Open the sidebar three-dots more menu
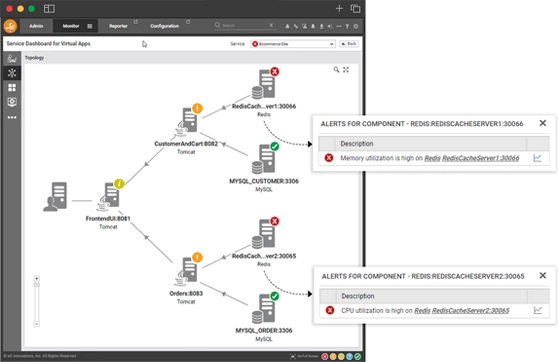This screenshot has width=558, height=362. (12, 117)
